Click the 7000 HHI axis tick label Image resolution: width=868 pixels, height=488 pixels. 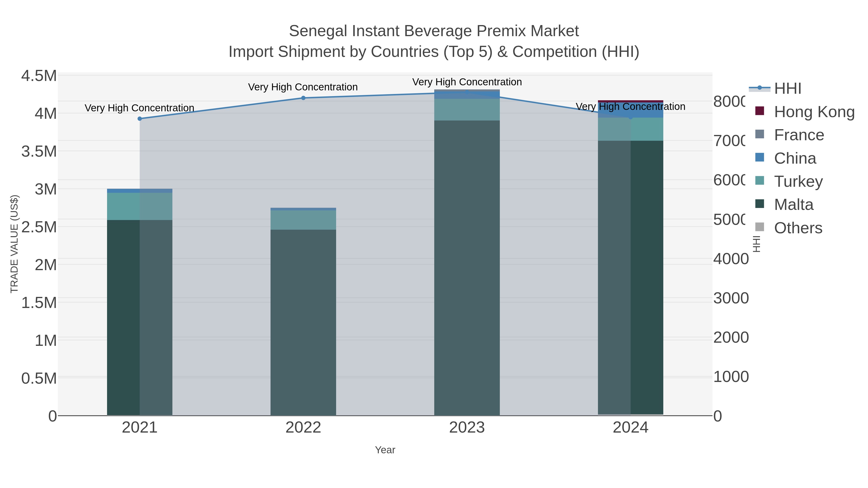(x=730, y=141)
